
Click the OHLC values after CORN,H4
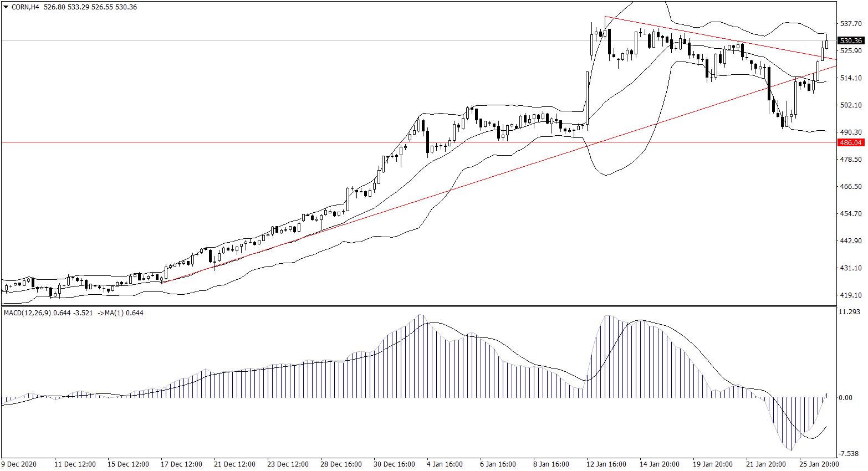(x=90, y=7)
